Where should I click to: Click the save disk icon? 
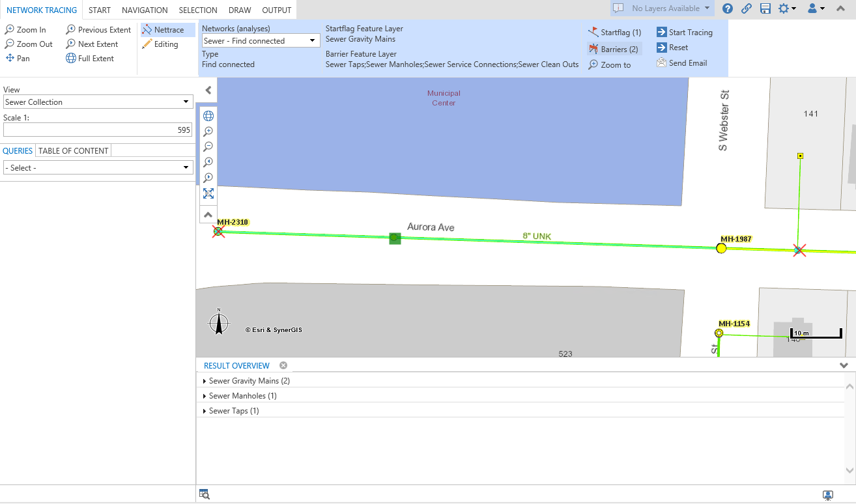coord(765,8)
